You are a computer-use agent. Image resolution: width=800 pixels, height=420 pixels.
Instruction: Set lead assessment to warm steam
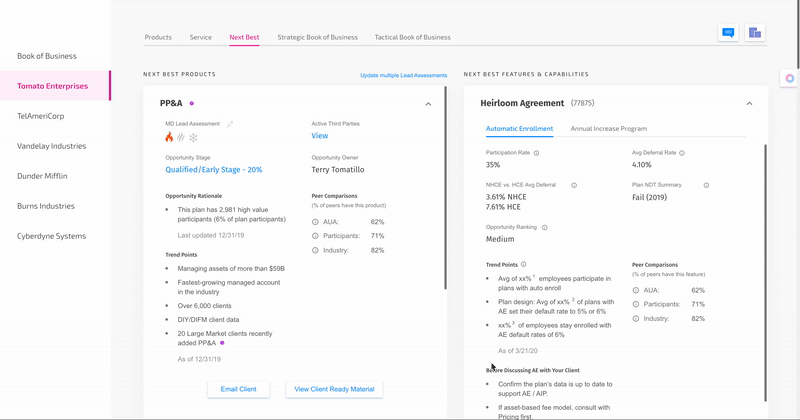181,137
